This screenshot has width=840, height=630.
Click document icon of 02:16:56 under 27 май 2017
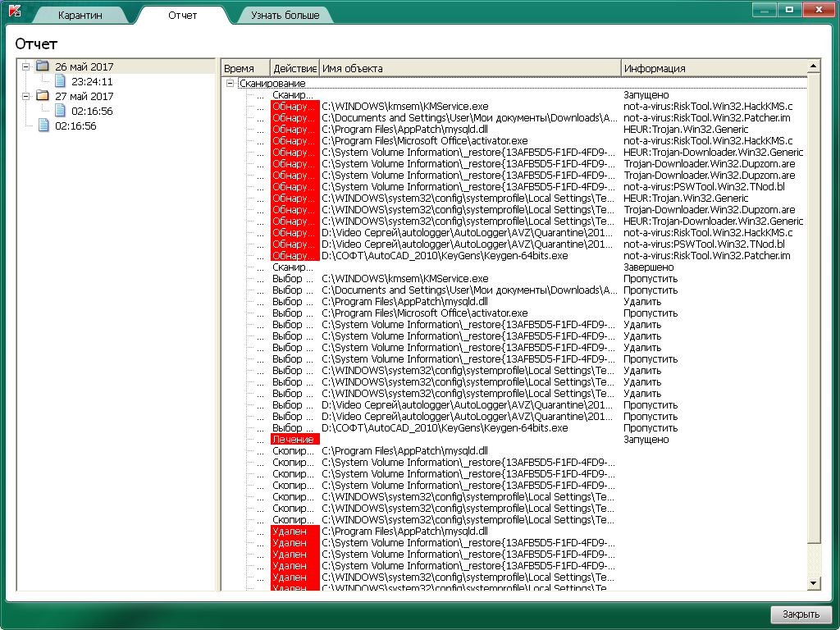pyautogui.click(x=60, y=111)
